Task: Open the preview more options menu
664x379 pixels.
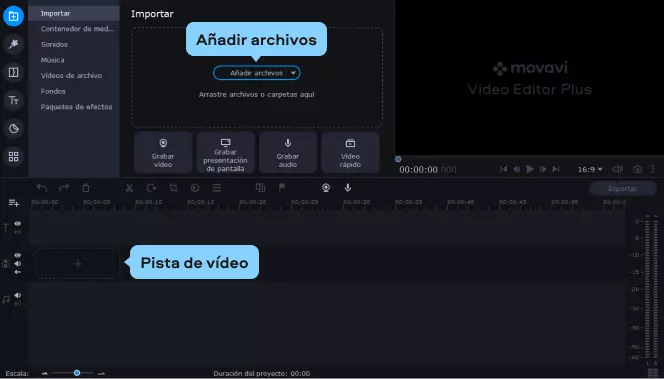Action: 653,169
